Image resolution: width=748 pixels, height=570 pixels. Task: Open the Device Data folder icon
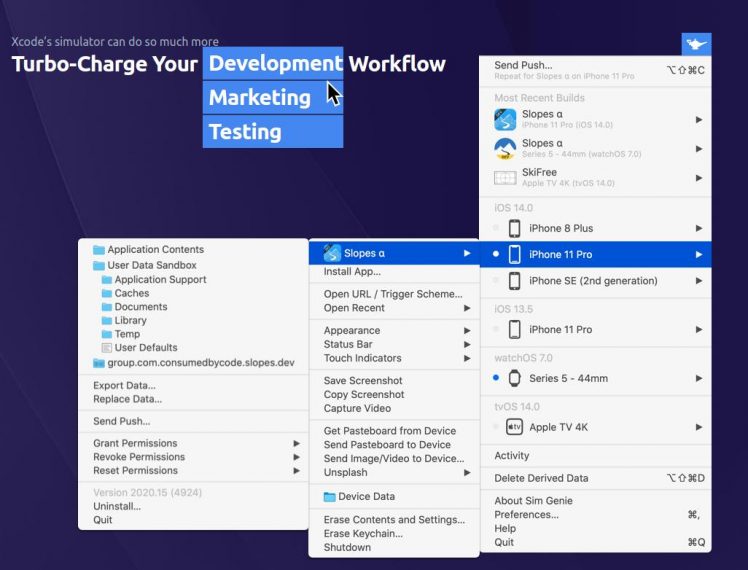coord(329,497)
